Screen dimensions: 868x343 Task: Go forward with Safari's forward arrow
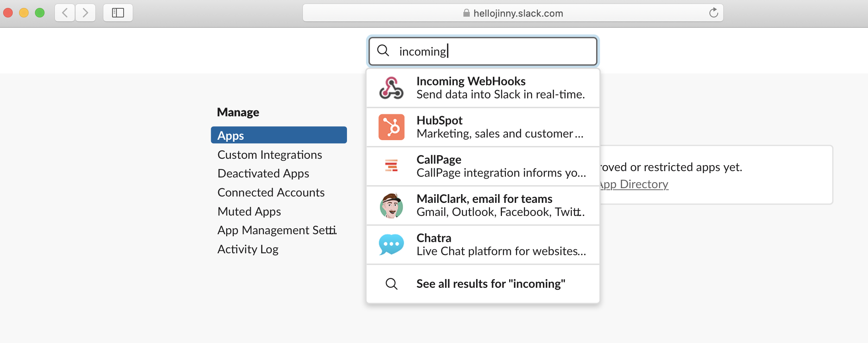pos(85,13)
